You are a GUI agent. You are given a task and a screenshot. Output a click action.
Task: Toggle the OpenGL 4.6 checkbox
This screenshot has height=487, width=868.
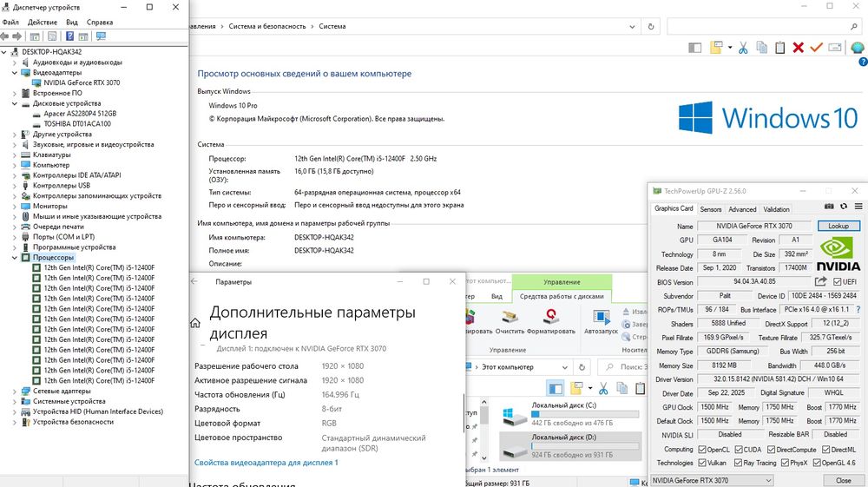click(x=817, y=463)
